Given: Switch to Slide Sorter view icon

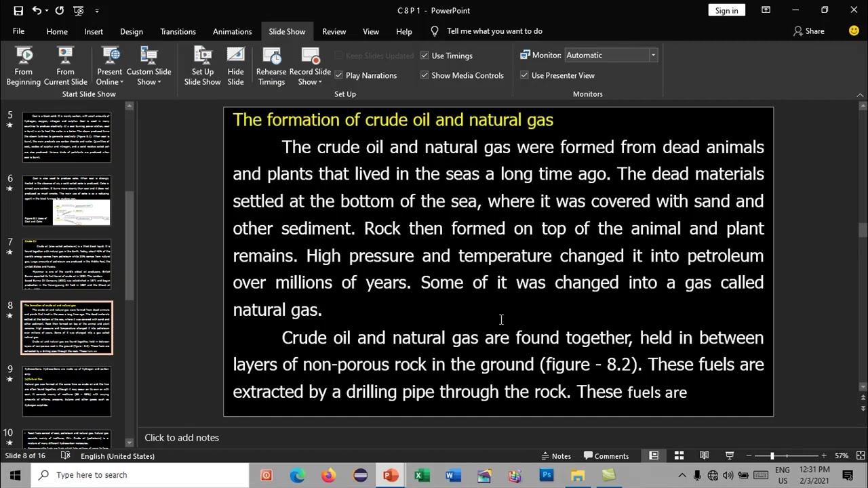Looking at the screenshot, I should [679, 455].
